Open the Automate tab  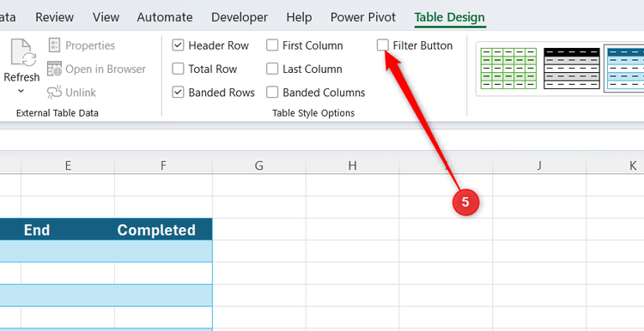(x=165, y=17)
